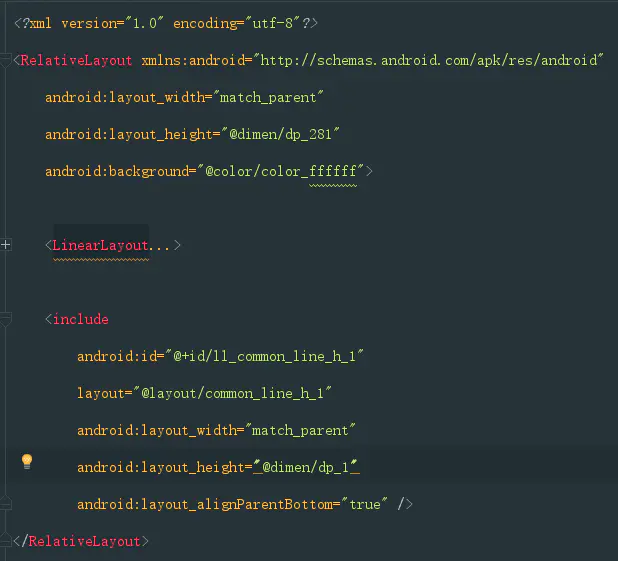Collapse the include tag fold marker
618x561 pixels.
click(x=5, y=319)
